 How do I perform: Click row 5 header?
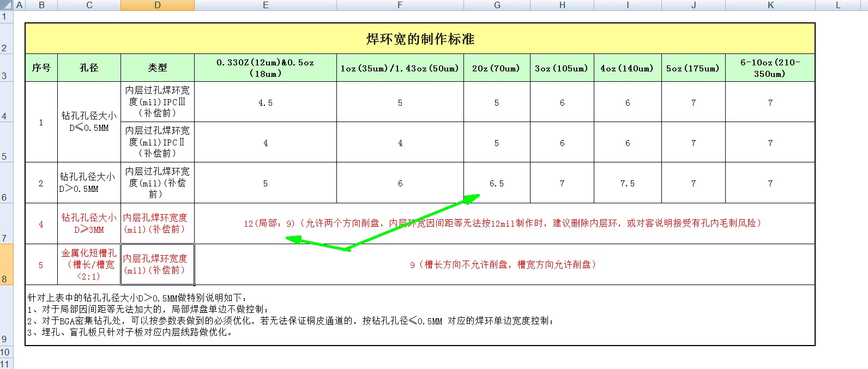(x=7, y=142)
